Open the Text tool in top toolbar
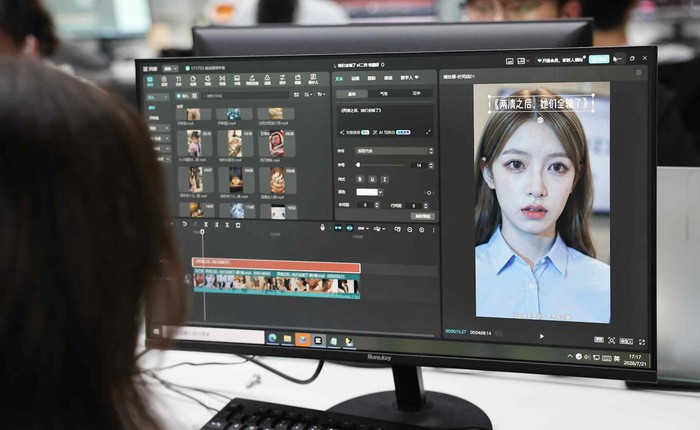The height and width of the screenshot is (430, 700). pyautogui.click(x=179, y=80)
